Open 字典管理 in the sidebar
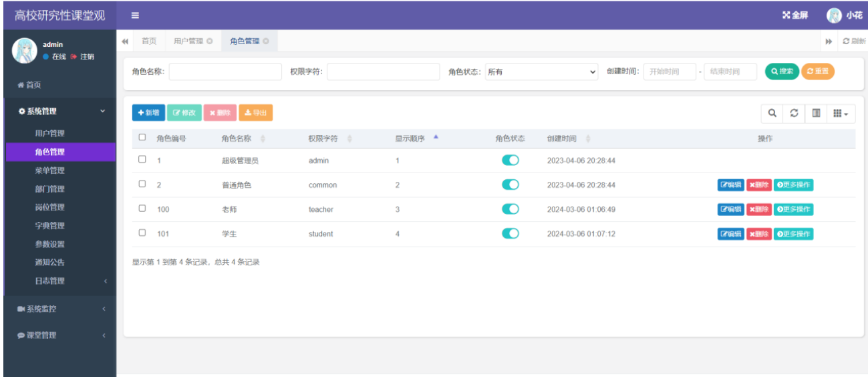 (x=50, y=226)
